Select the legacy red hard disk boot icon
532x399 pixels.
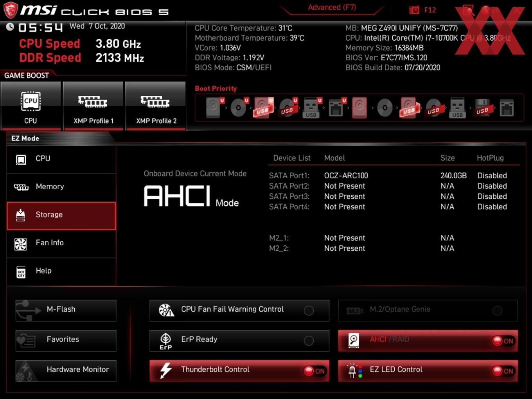click(x=359, y=108)
